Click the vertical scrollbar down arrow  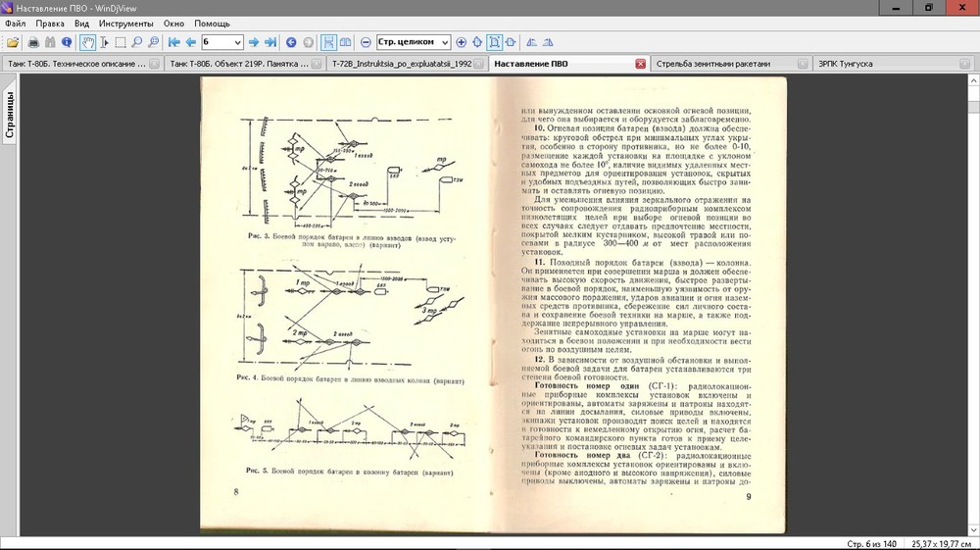click(974, 528)
